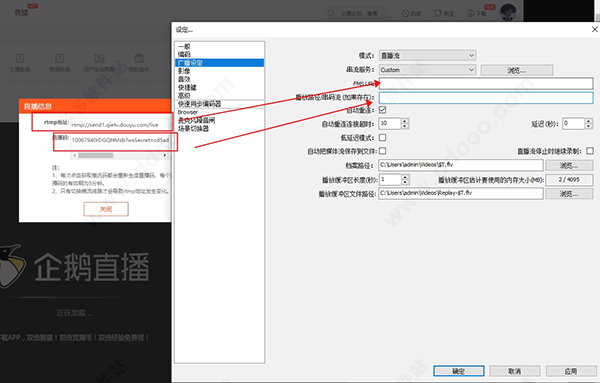
Task: Decrease the 自动重连连接超时 value
Action: pyautogui.click(x=405, y=126)
